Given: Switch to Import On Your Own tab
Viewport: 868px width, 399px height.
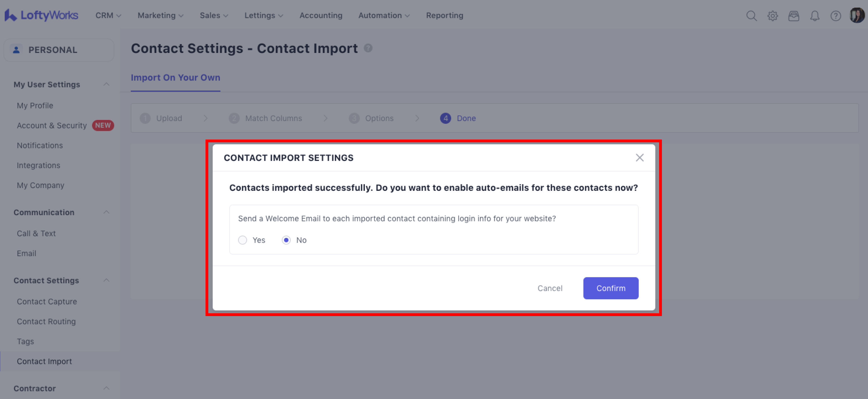Looking at the screenshot, I should tap(175, 78).
